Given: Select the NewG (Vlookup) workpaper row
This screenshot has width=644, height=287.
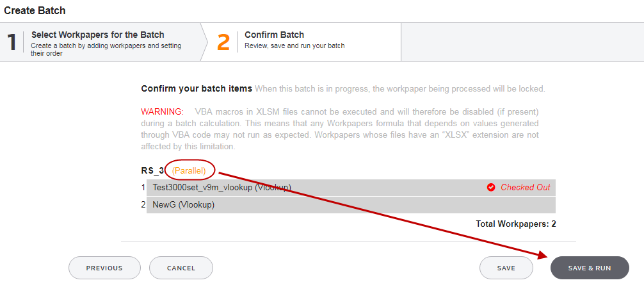Looking at the screenshot, I should click(x=351, y=205).
